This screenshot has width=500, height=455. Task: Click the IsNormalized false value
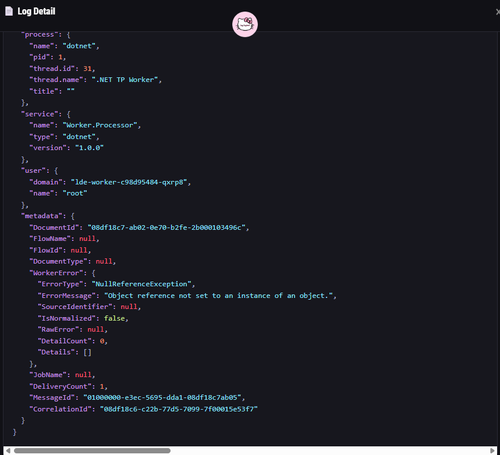click(114, 318)
